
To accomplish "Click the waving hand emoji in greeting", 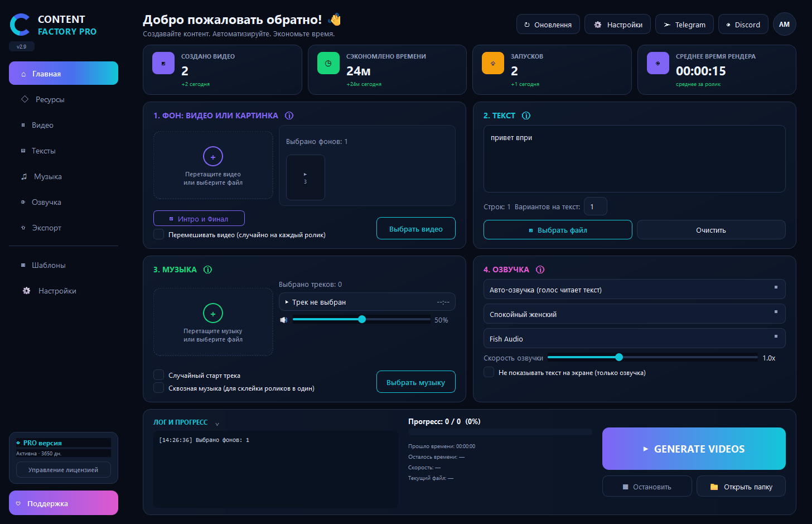I will coord(335,20).
